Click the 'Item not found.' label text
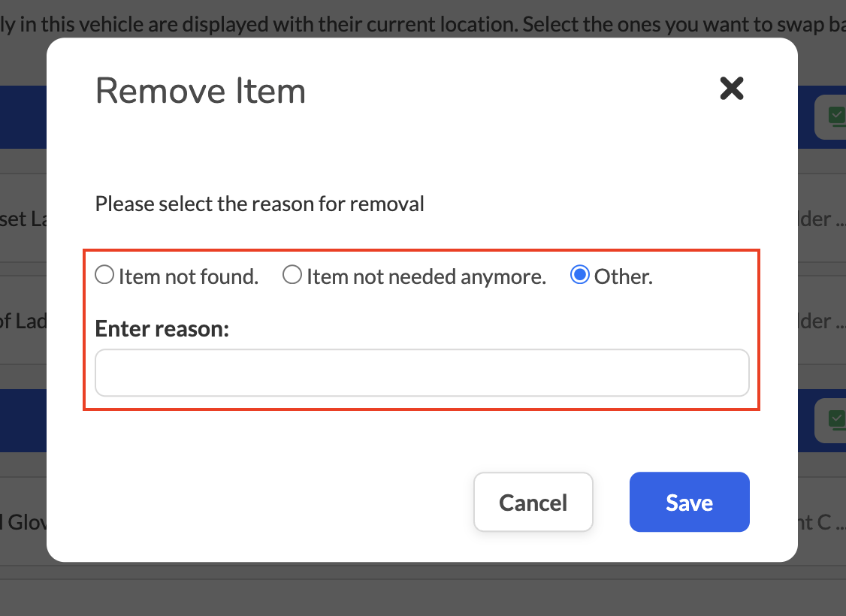This screenshot has width=846, height=616. pyautogui.click(x=189, y=276)
